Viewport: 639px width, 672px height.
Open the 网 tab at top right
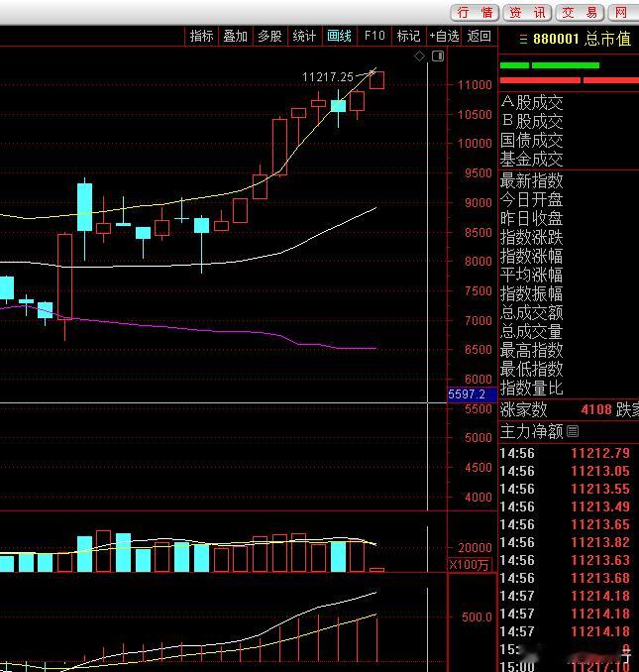point(623,13)
